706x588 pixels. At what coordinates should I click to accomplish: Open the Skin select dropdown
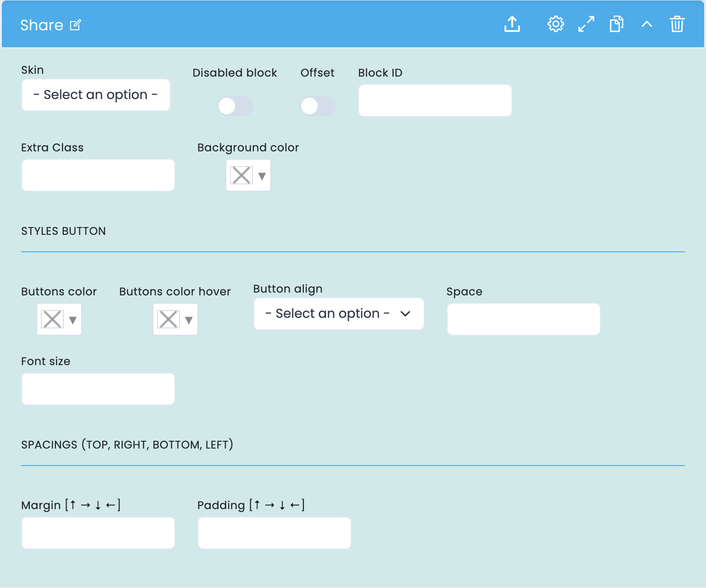point(96,95)
